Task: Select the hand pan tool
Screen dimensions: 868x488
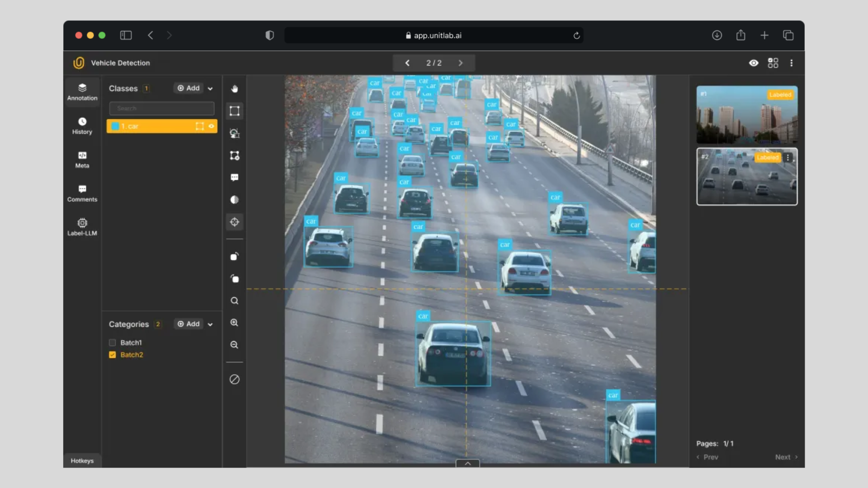Action: click(234, 89)
